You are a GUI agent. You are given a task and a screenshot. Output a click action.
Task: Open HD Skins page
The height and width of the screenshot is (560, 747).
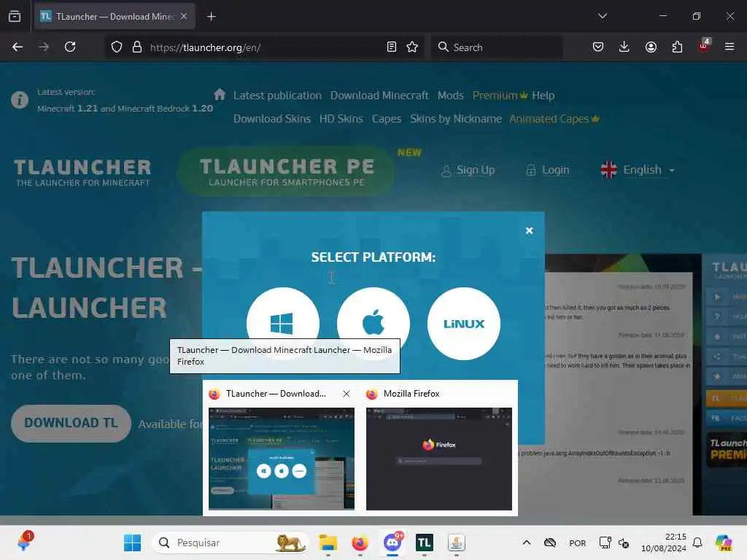341,119
